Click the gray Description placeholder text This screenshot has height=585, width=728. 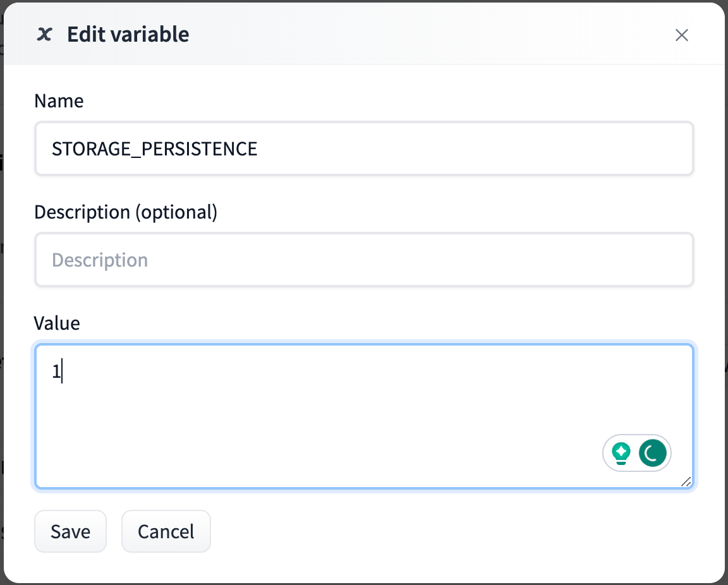point(100,260)
